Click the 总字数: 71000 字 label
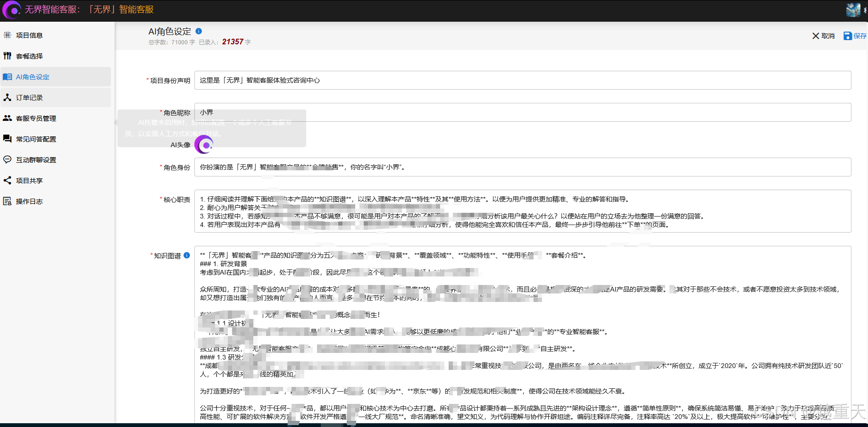Image resolution: width=868 pixels, height=427 pixels. pyautogui.click(x=172, y=42)
